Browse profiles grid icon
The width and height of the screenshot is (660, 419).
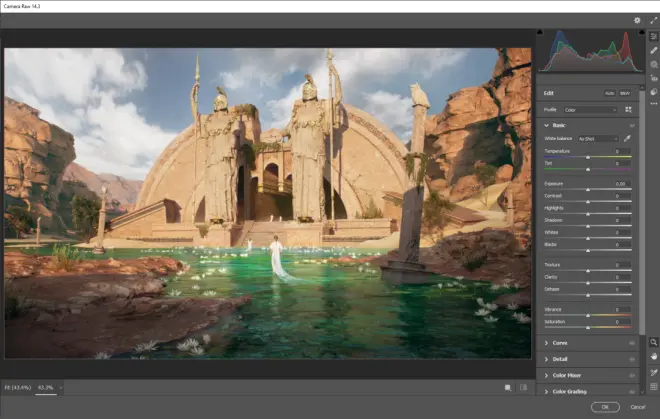point(628,109)
